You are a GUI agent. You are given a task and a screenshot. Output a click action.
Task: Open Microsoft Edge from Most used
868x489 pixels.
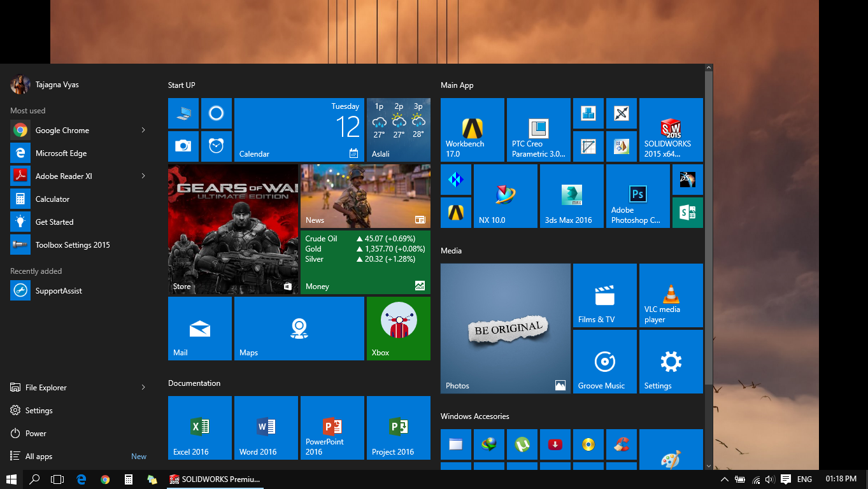click(x=79, y=153)
